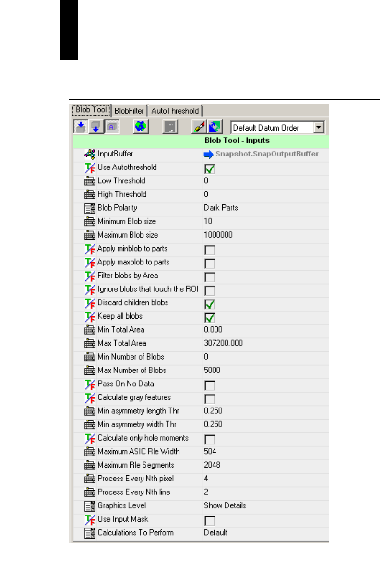The image size is (382, 588).
Task: Open the Graphics Level Show Details dropdown
Action: (x=265, y=505)
